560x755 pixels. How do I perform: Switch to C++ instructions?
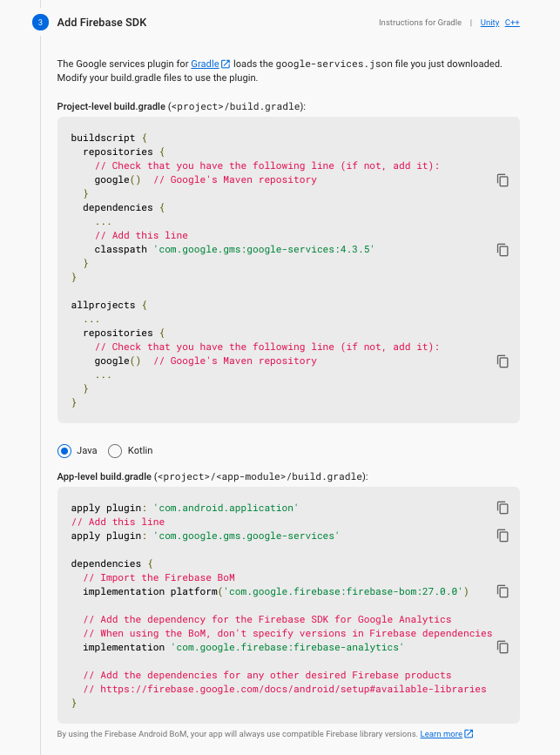512,23
